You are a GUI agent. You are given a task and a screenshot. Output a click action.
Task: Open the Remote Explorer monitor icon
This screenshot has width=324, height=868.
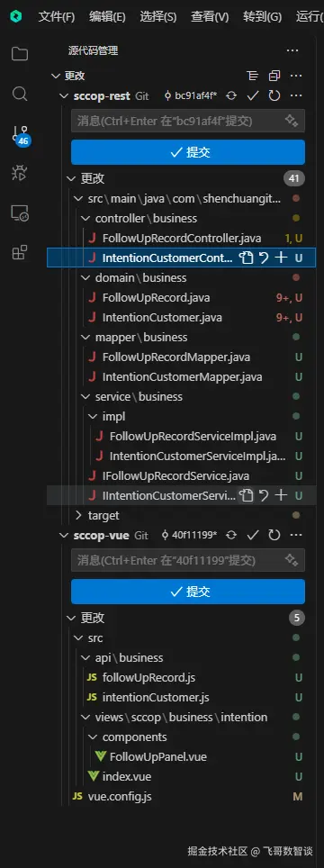pos(20,213)
